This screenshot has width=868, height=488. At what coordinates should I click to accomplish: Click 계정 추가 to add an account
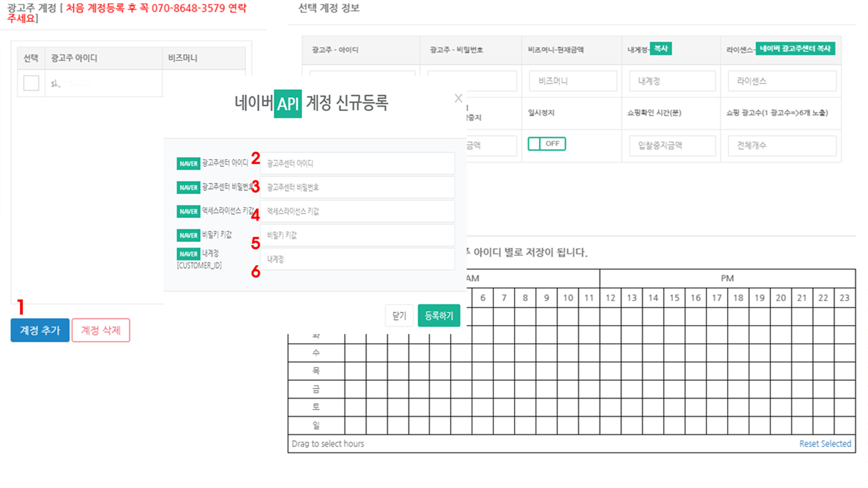[x=39, y=330]
